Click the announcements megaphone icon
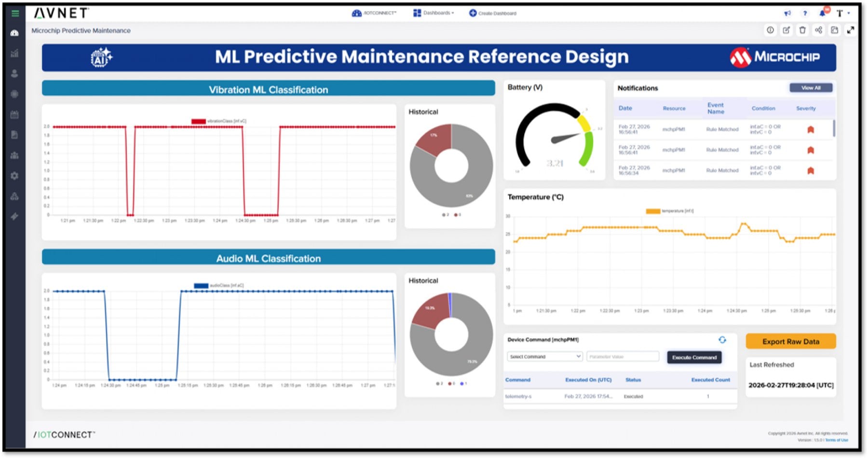This screenshot has height=458, width=868. [x=787, y=14]
